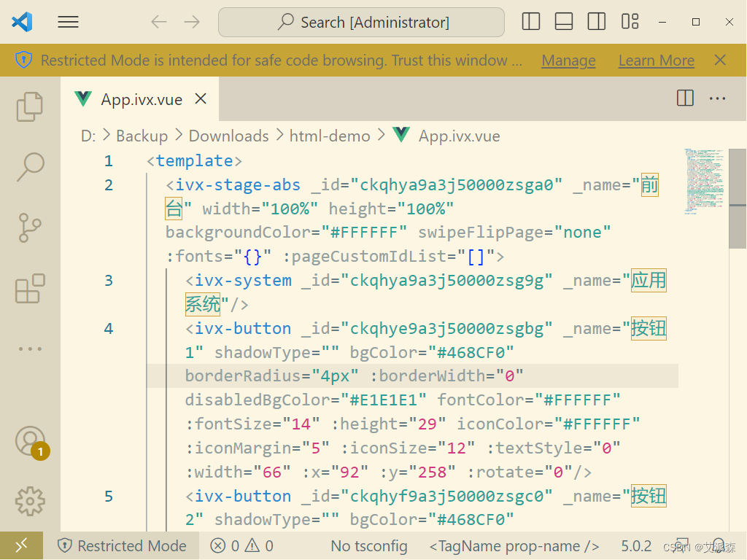This screenshot has height=560, width=747.
Task: Split the editor to the right
Action: pos(685,98)
